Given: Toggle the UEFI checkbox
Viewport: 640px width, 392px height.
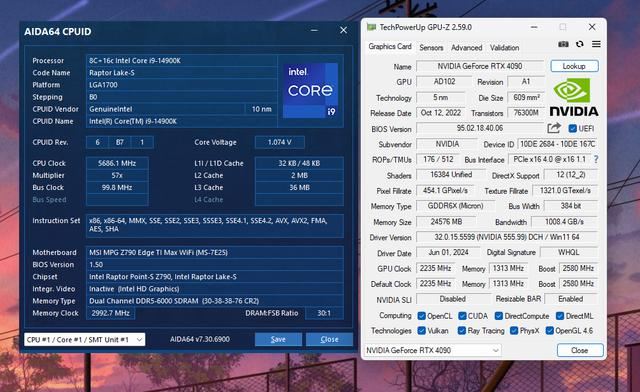Looking at the screenshot, I should pos(573,129).
